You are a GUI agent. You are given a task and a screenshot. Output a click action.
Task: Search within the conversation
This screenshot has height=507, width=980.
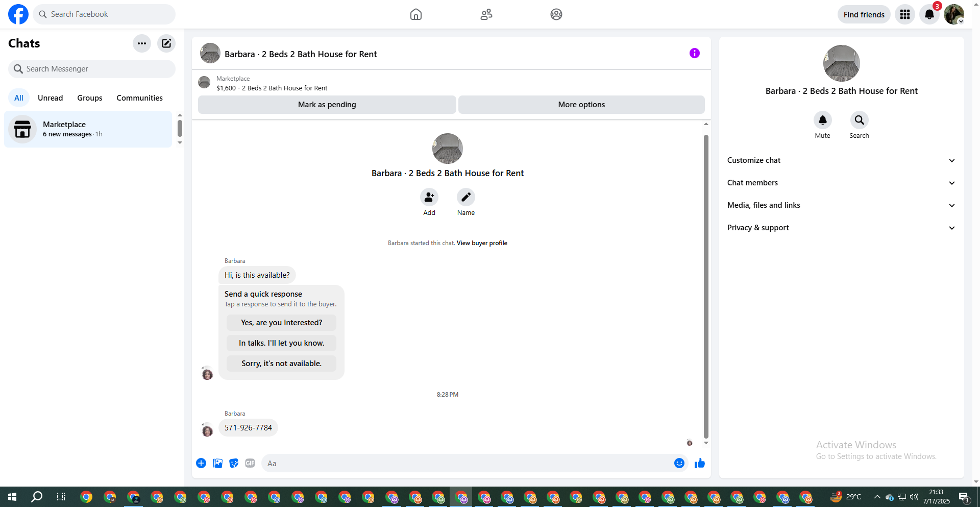pos(860,120)
